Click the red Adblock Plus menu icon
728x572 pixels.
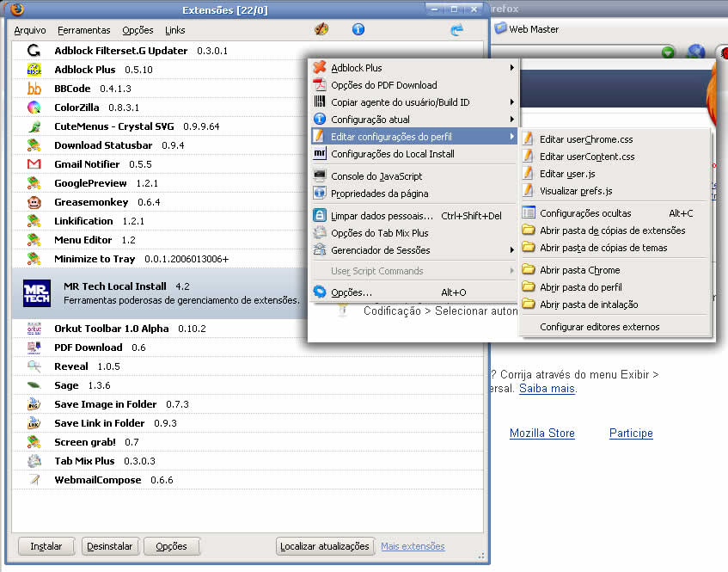click(320, 67)
